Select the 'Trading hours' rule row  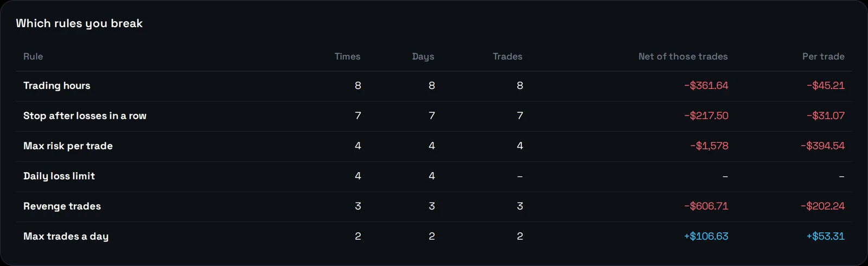click(x=434, y=86)
